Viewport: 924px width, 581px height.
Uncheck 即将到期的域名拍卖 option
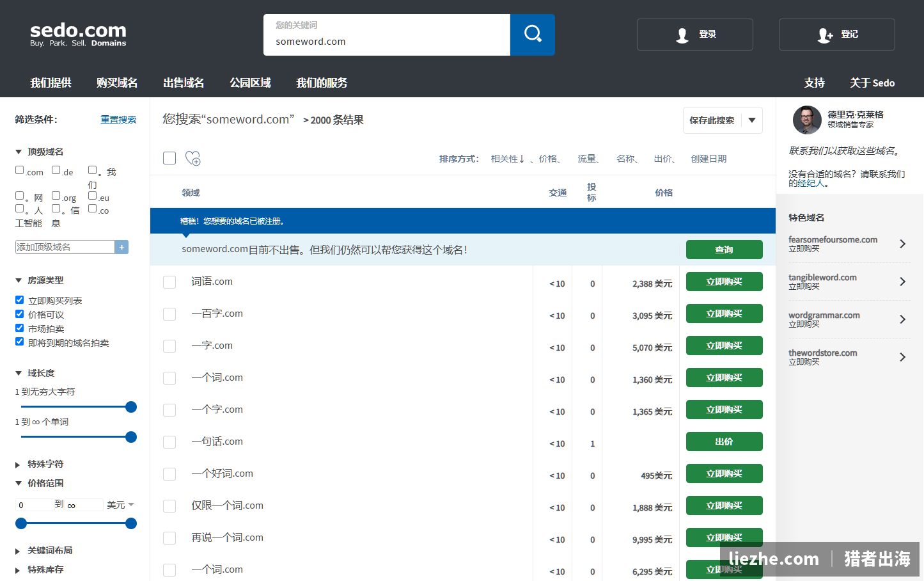pos(20,342)
